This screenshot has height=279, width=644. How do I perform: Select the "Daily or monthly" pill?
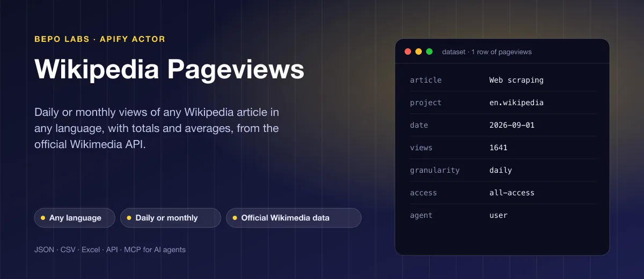click(171, 218)
